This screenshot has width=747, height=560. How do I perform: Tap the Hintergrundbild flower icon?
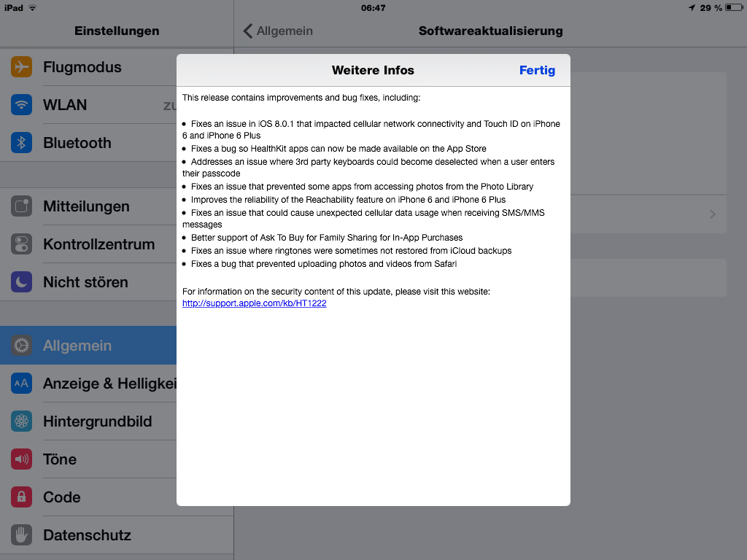pos(21,421)
